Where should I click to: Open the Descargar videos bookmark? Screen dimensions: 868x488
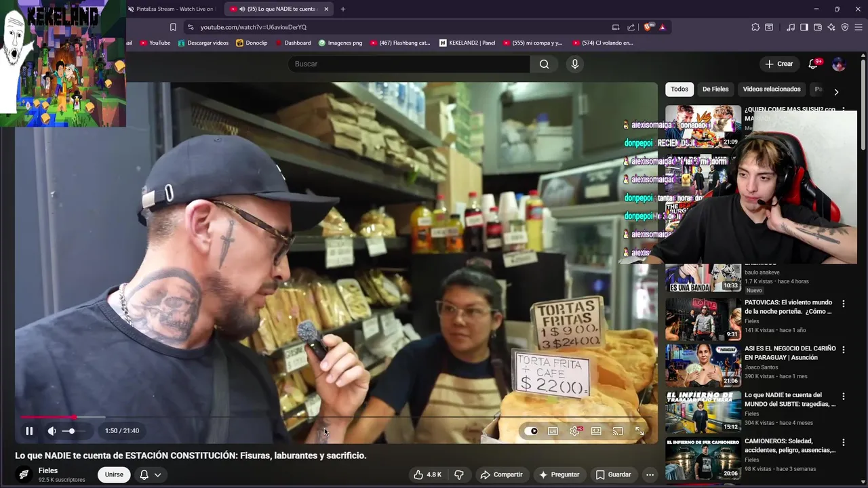click(203, 43)
